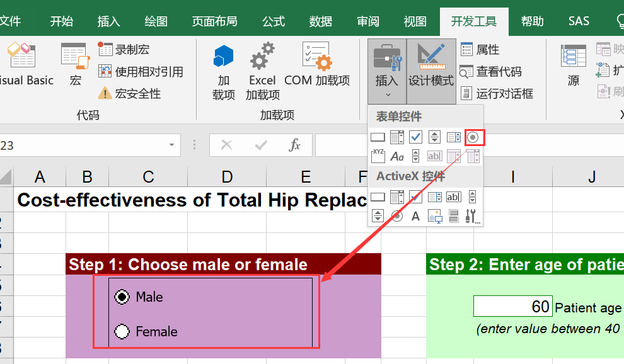Select the label (Aa) form control
Image resolution: width=624 pixels, height=364 pixels.
pyautogui.click(x=396, y=156)
